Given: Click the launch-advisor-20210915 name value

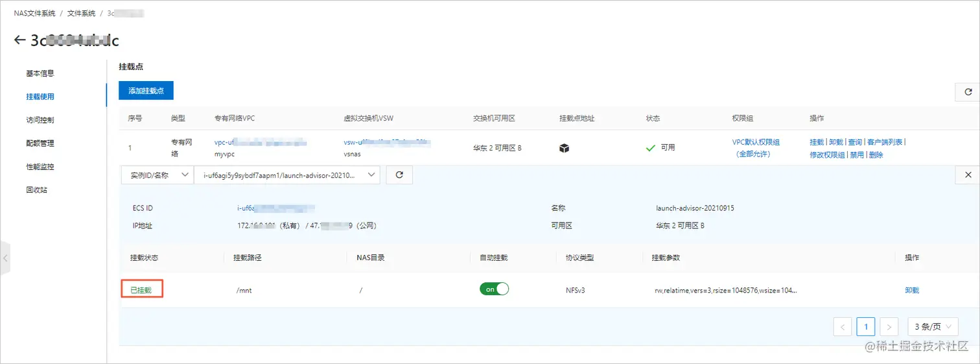Looking at the screenshot, I should (x=695, y=208).
